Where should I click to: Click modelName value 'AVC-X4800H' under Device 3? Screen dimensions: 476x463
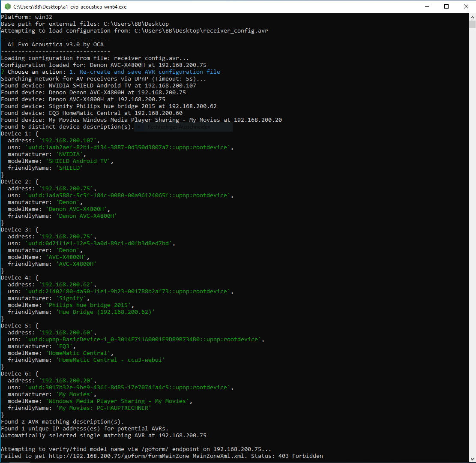[x=66, y=257]
